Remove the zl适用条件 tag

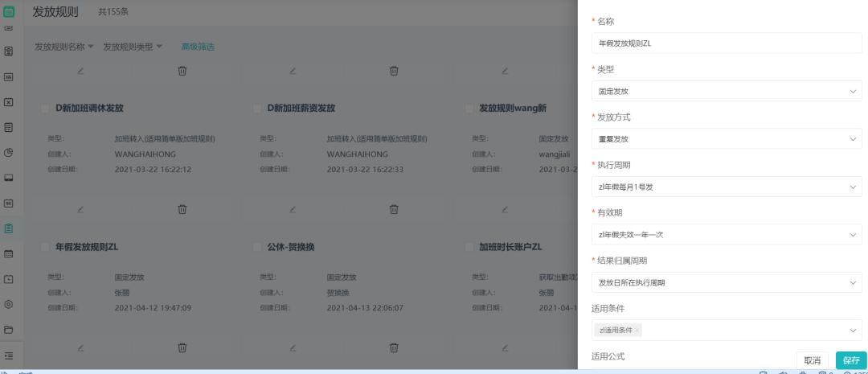[x=637, y=331]
